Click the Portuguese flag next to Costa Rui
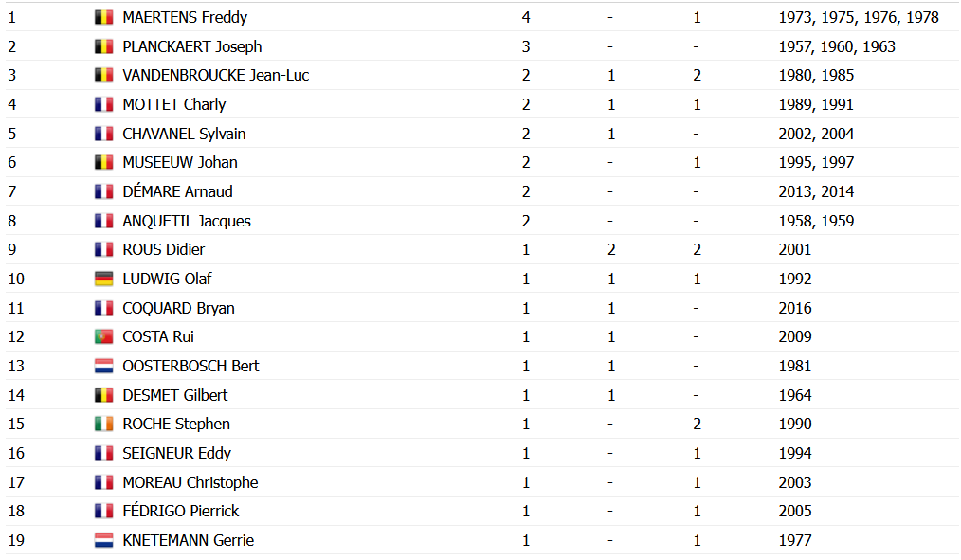 click(x=104, y=336)
